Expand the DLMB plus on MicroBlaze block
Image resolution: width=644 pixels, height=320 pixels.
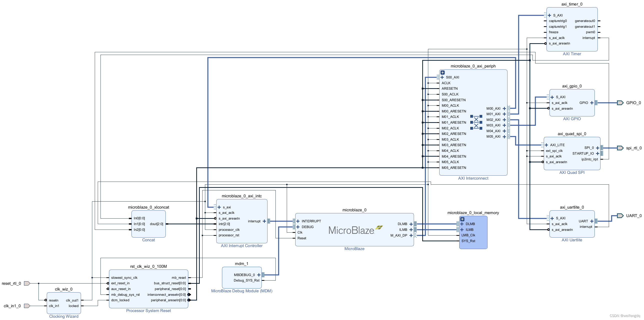(411, 224)
